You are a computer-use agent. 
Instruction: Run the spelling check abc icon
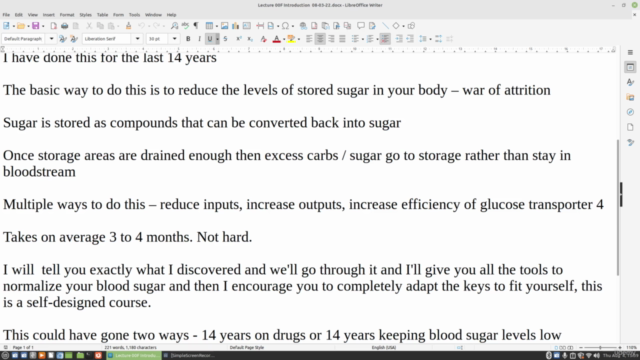[x=185, y=26]
